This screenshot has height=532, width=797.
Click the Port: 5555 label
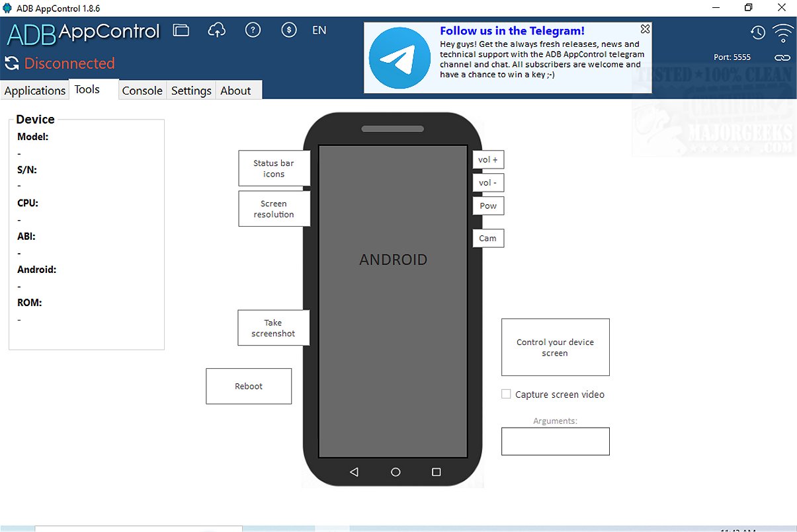[732, 57]
